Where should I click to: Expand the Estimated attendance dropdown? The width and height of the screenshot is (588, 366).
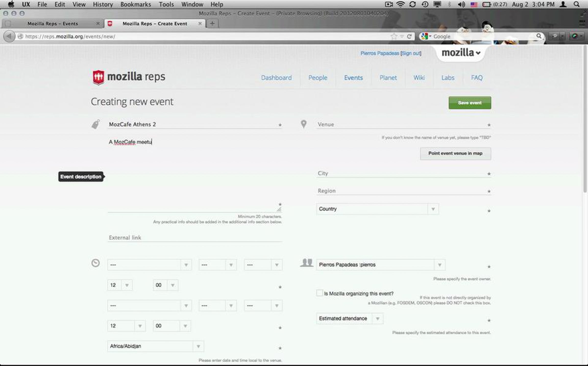pyautogui.click(x=350, y=318)
